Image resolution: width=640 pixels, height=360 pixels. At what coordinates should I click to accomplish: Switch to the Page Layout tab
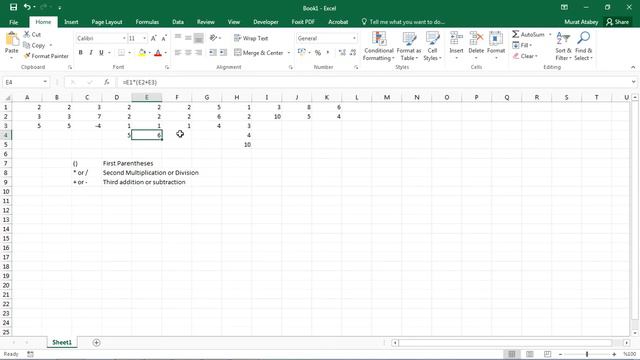pos(107,22)
